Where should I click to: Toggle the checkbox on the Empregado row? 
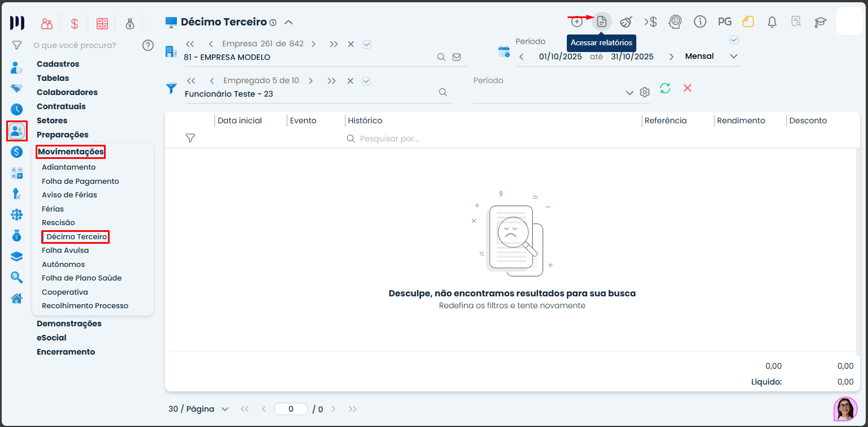tap(366, 81)
